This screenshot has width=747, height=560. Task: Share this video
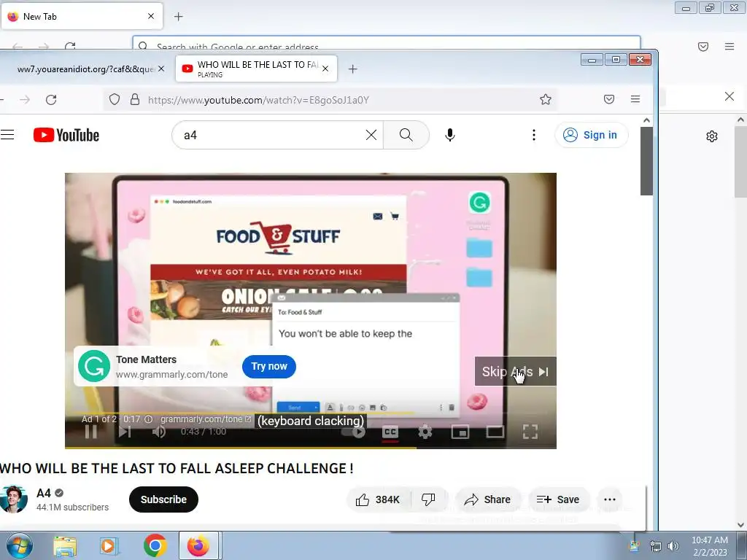pos(487,499)
